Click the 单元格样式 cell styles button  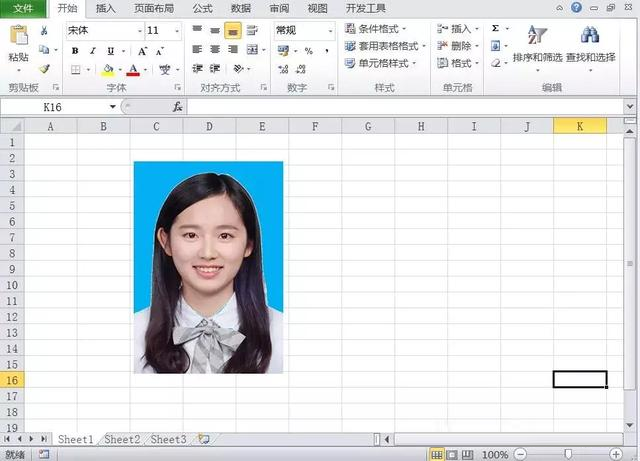pyautogui.click(x=384, y=63)
